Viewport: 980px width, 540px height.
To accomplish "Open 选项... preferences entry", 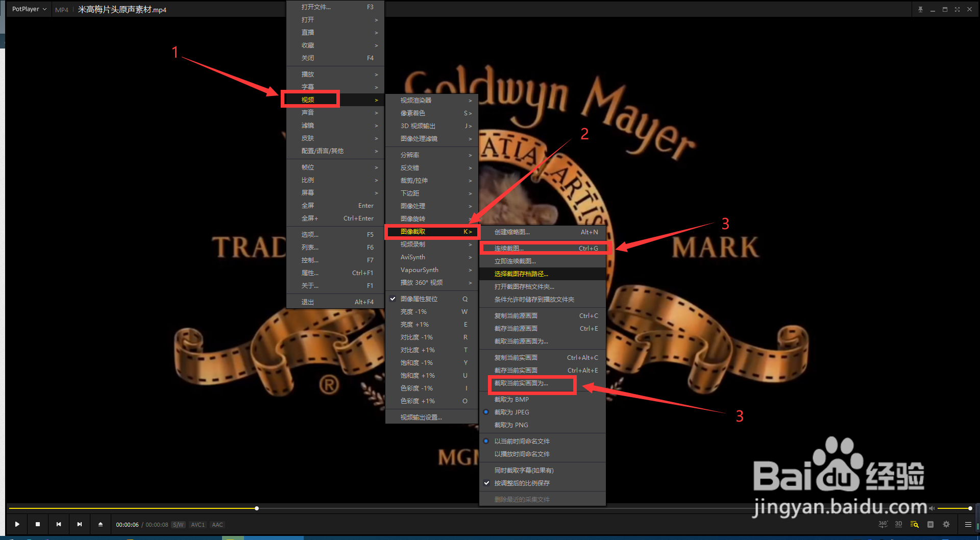I will (335, 235).
